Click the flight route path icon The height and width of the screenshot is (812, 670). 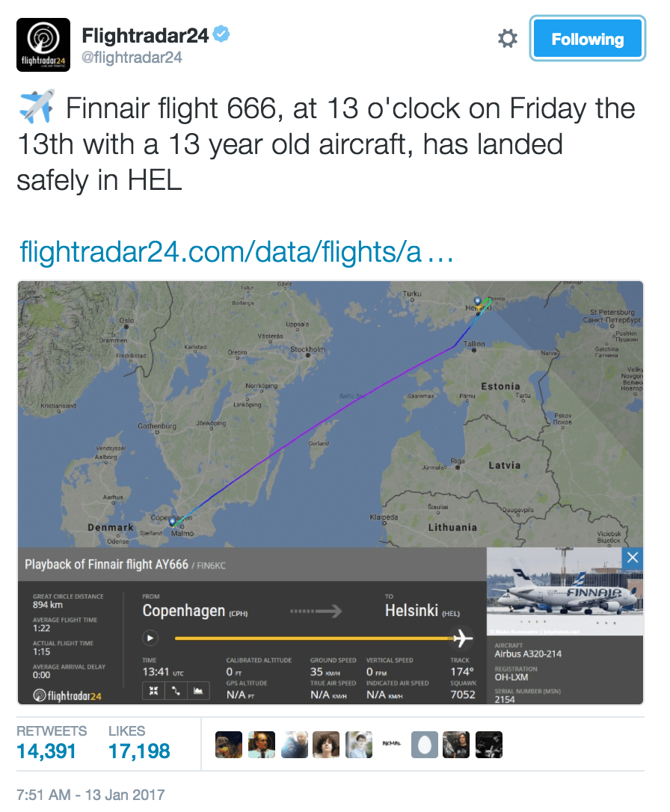pyautogui.click(x=176, y=690)
